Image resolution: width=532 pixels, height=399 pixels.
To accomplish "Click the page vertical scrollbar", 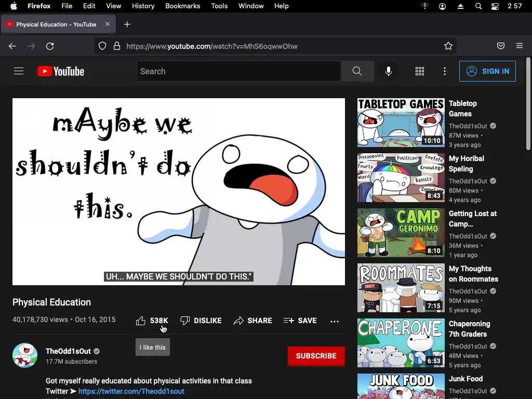I will (x=528, y=104).
